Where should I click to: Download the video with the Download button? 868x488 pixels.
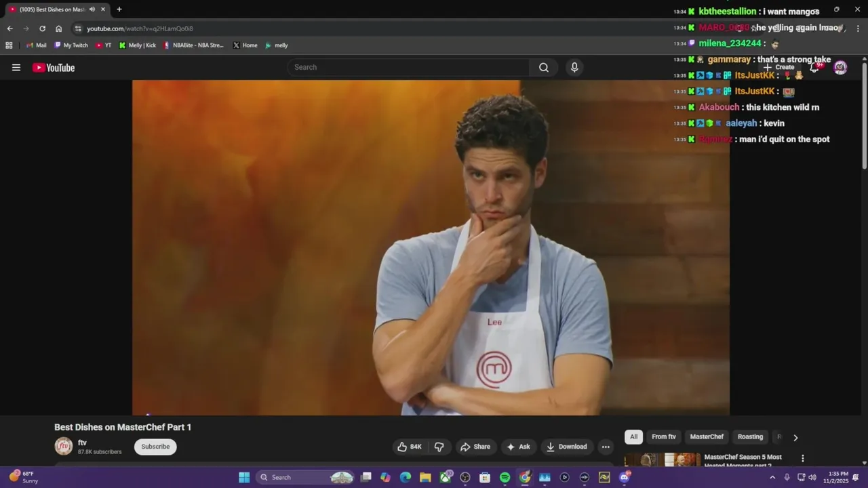pos(567,447)
